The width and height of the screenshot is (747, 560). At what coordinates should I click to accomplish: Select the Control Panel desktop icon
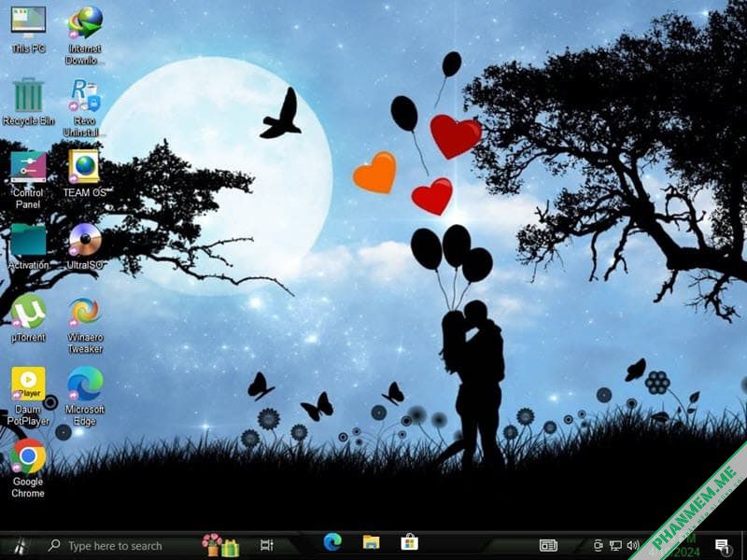point(28,179)
